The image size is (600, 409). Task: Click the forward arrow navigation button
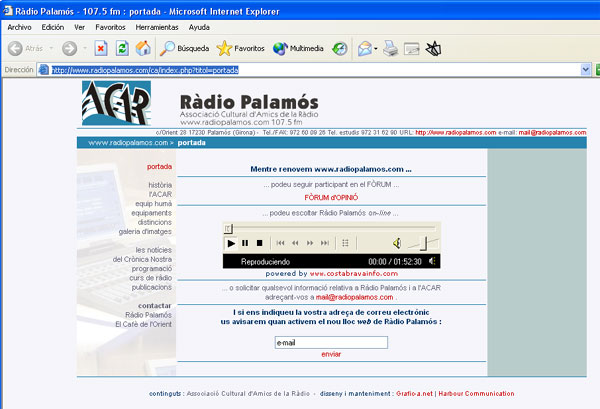pyautogui.click(x=70, y=49)
